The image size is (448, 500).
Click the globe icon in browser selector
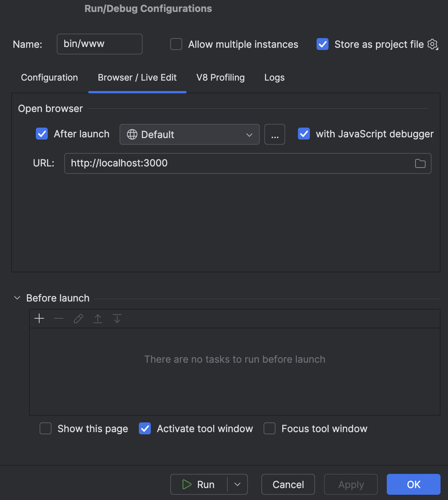click(x=133, y=134)
